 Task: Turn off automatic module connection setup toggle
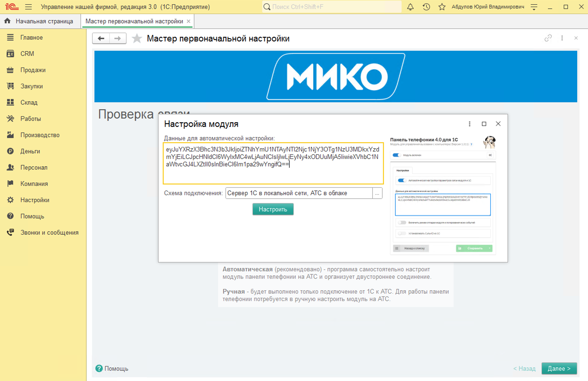[x=402, y=181]
